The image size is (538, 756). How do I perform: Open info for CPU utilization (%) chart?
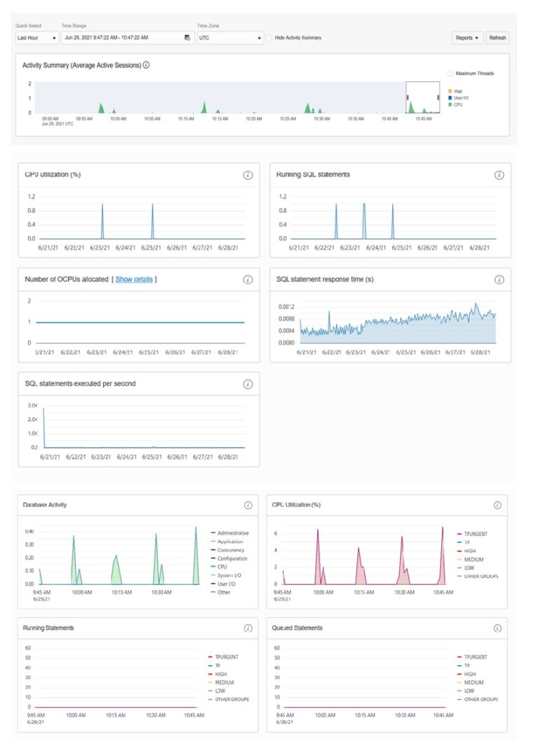click(248, 175)
